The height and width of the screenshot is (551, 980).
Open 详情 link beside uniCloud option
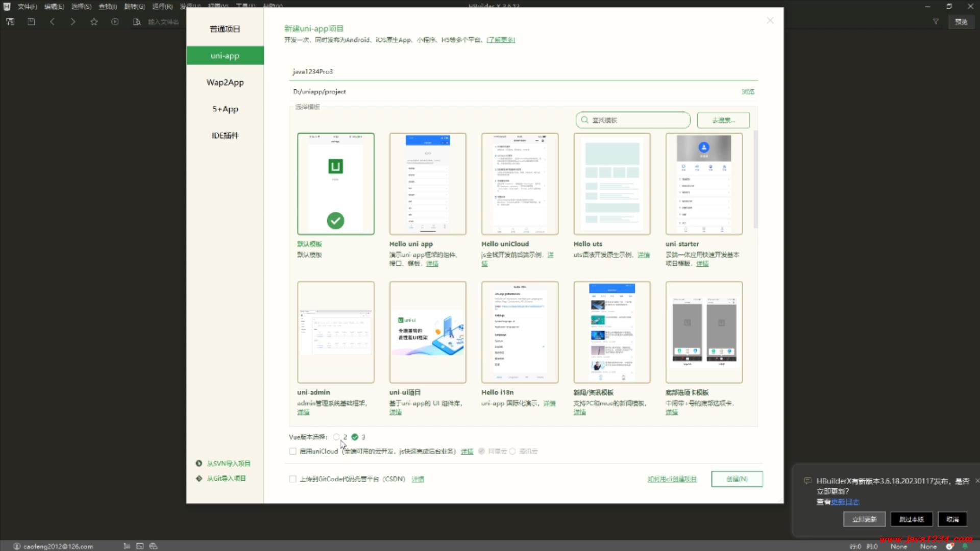click(467, 452)
